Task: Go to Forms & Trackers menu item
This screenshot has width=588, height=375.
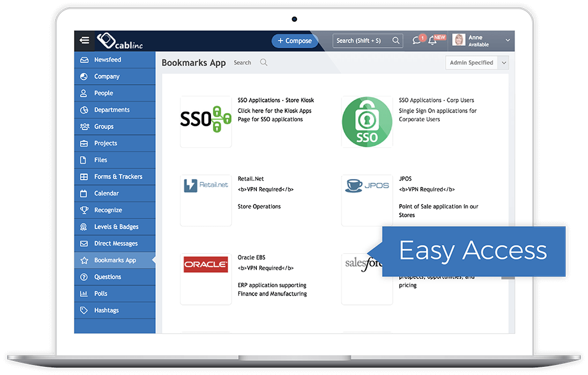Action: pyautogui.click(x=115, y=177)
